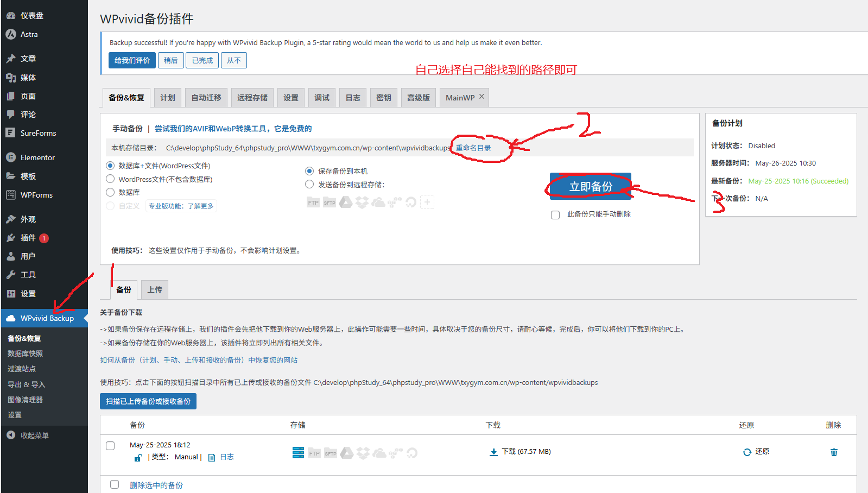This screenshot has height=493, width=868.
Task: Click the 重命名目录 link
Action: 473,148
